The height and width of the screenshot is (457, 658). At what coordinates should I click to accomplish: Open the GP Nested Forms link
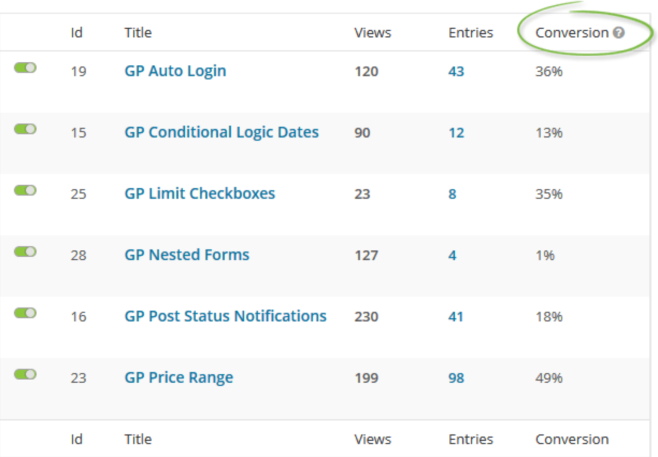187,255
